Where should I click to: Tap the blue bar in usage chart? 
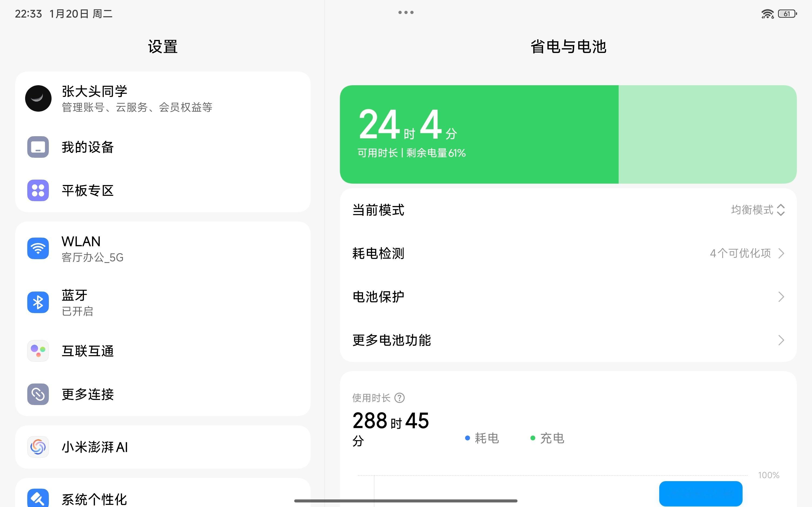(701, 493)
